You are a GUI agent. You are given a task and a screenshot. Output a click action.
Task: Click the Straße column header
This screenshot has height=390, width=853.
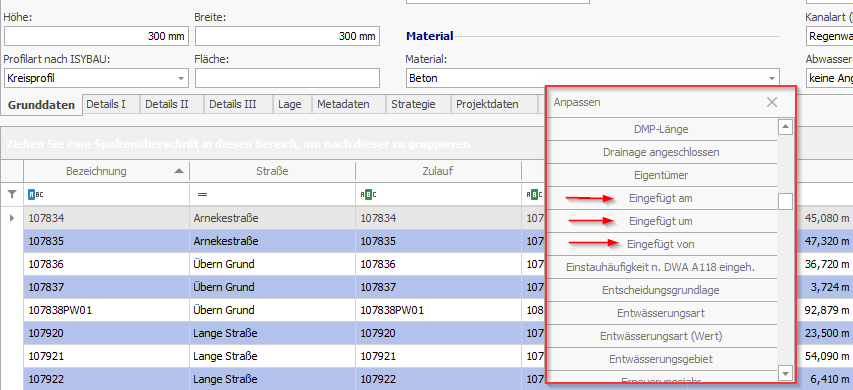click(x=272, y=171)
